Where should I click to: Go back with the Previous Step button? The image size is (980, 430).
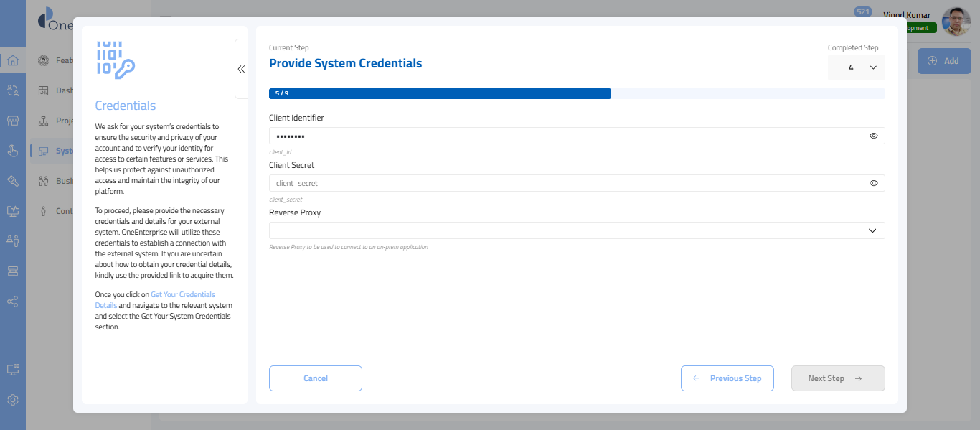tap(727, 378)
